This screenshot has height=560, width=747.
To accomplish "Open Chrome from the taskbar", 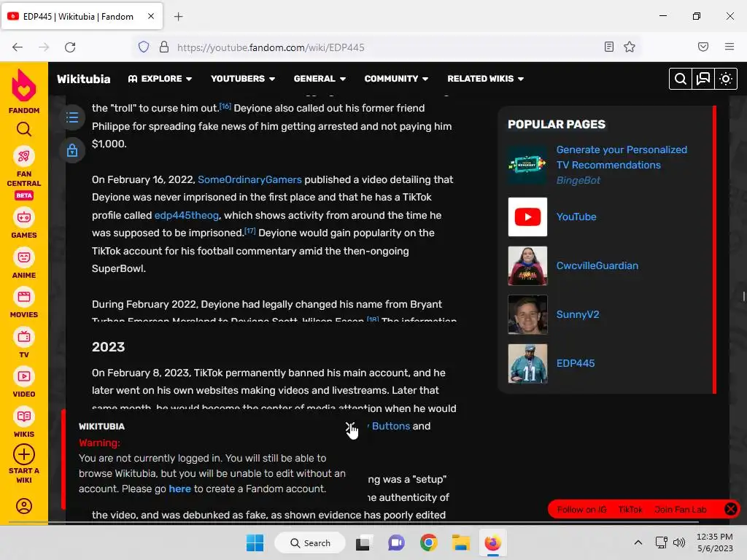I will point(429,542).
